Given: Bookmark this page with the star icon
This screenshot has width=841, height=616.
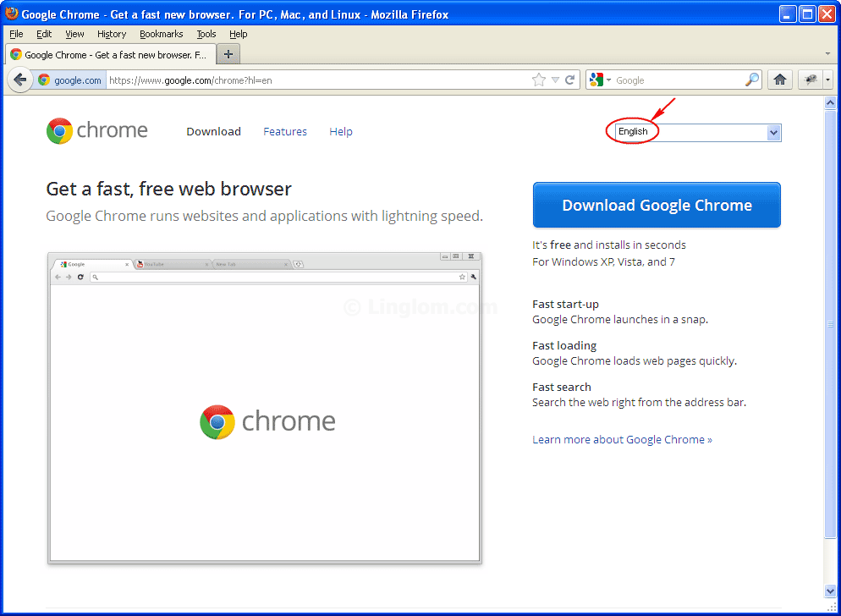Looking at the screenshot, I should (x=538, y=80).
